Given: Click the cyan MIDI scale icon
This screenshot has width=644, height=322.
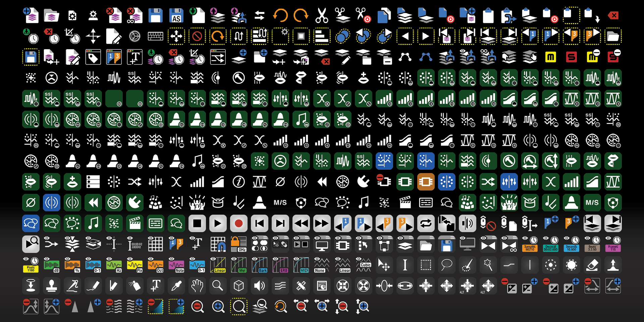Looking at the screenshot, I should coord(301,265).
